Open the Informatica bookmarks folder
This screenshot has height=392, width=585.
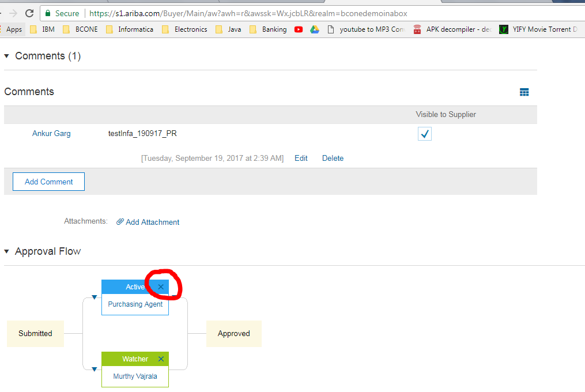tap(130, 29)
